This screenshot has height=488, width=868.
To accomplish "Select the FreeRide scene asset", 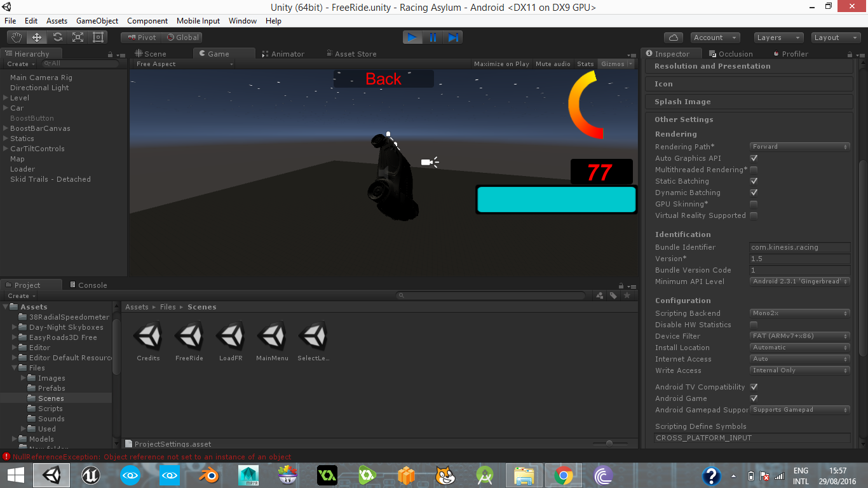I will pyautogui.click(x=189, y=342).
